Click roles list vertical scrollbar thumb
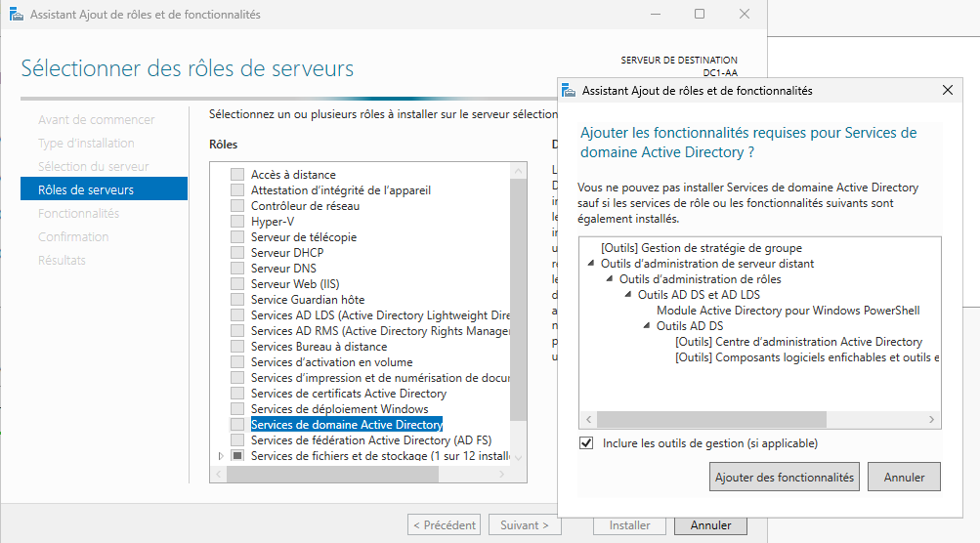The width and height of the screenshot is (980, 543). click(518, 299)
